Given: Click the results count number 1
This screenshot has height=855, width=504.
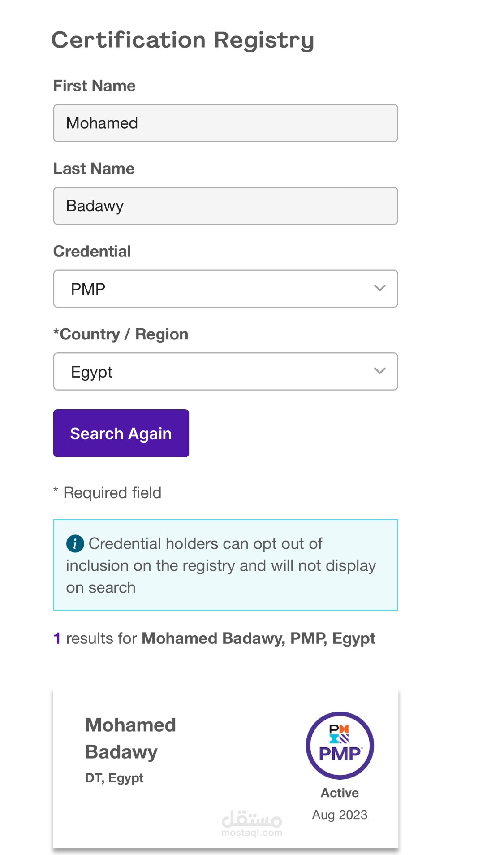Looking at the screenshot, I should click(57, 638).
